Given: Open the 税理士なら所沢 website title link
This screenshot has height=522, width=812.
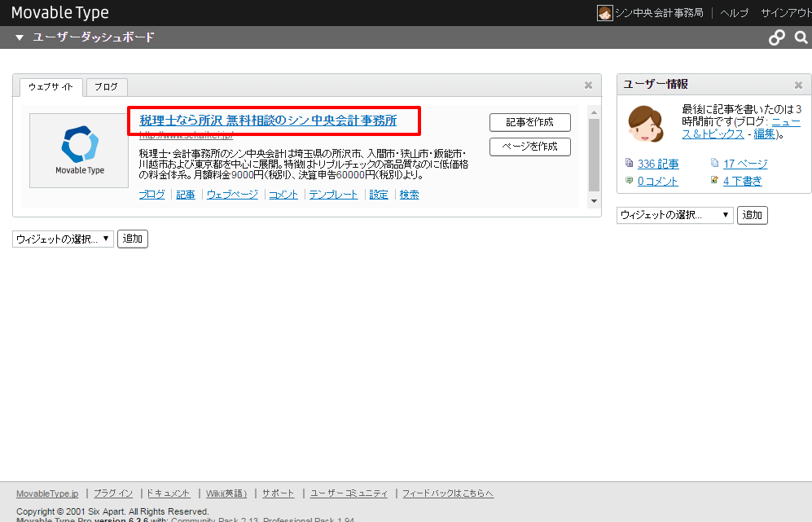Looking at the screenshot, I should coord(268,121).
